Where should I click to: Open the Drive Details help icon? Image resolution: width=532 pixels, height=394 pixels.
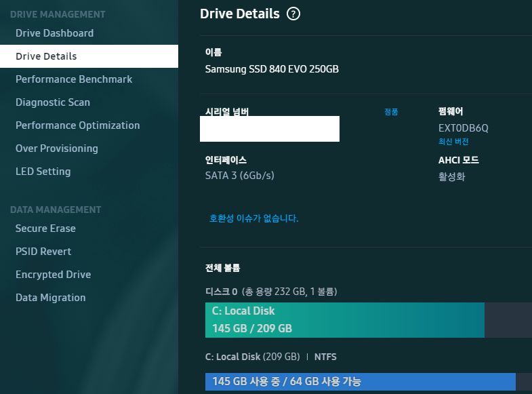(x=293, y=14)
